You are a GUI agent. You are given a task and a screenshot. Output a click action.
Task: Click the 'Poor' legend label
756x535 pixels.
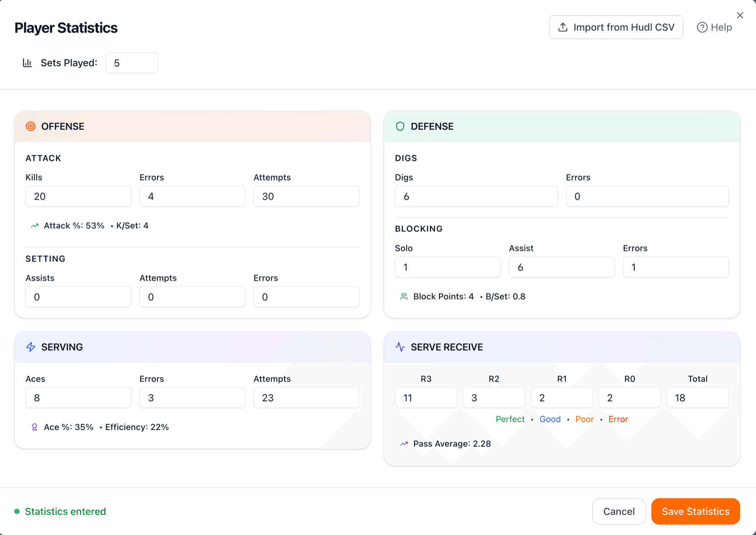pos(584,419)
